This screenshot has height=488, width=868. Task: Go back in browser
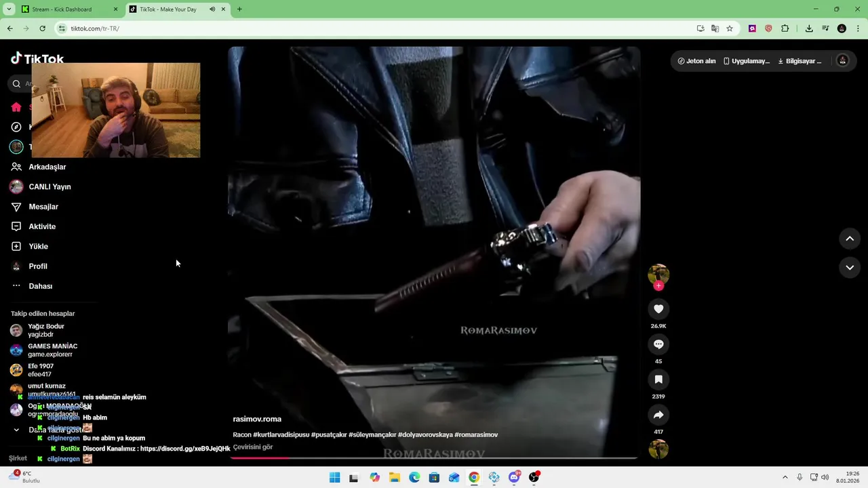(x=9, y=28)
